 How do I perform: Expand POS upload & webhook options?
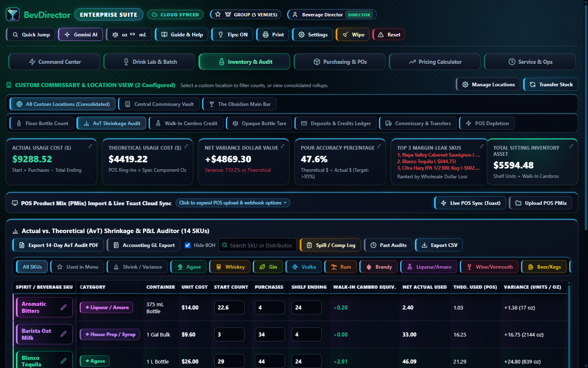pos(233,203)
